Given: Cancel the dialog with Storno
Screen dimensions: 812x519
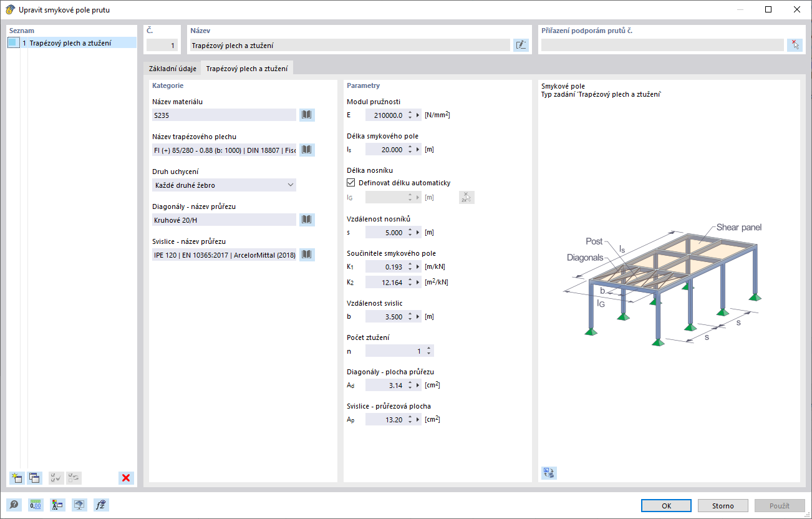Looking at the screenshot, I should coord(723,505).
